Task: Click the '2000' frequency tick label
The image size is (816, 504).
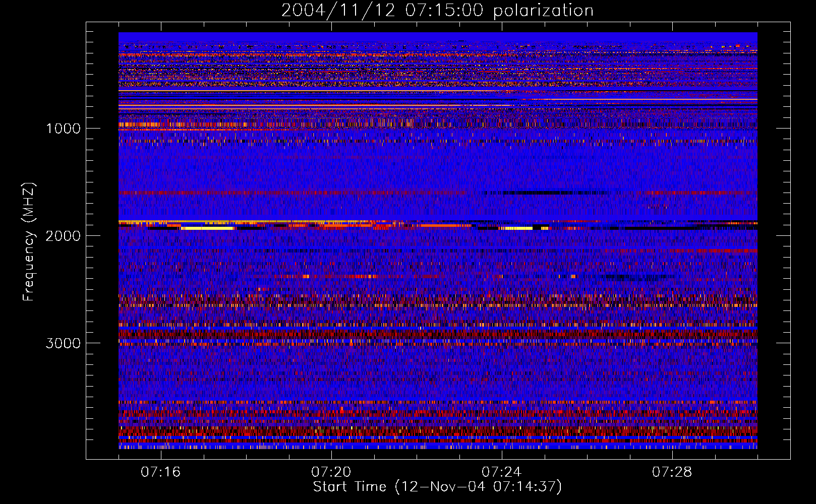Action: tap(63, 236)
